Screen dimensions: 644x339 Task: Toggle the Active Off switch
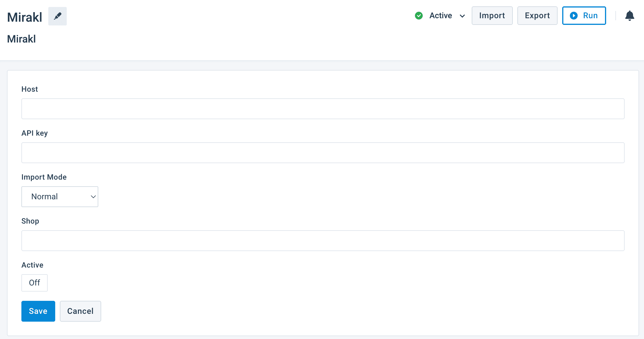[34, 283]
